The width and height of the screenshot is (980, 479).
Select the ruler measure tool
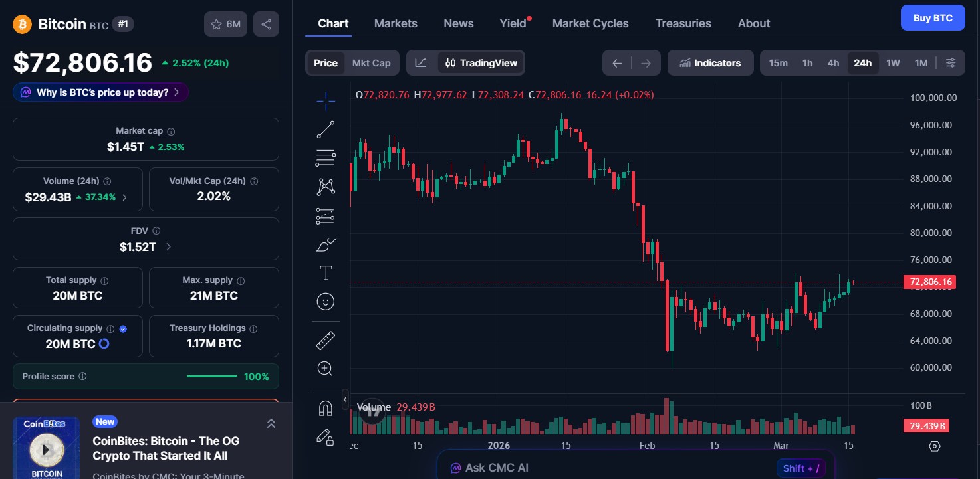tap(326, 339)
